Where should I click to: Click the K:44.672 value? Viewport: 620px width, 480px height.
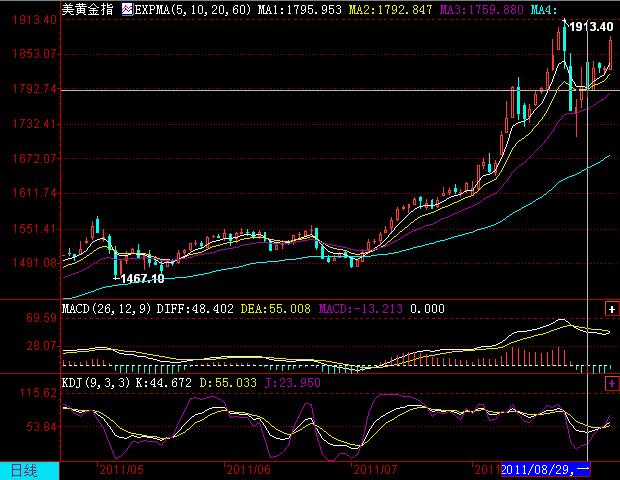click(x=164, y=383)
